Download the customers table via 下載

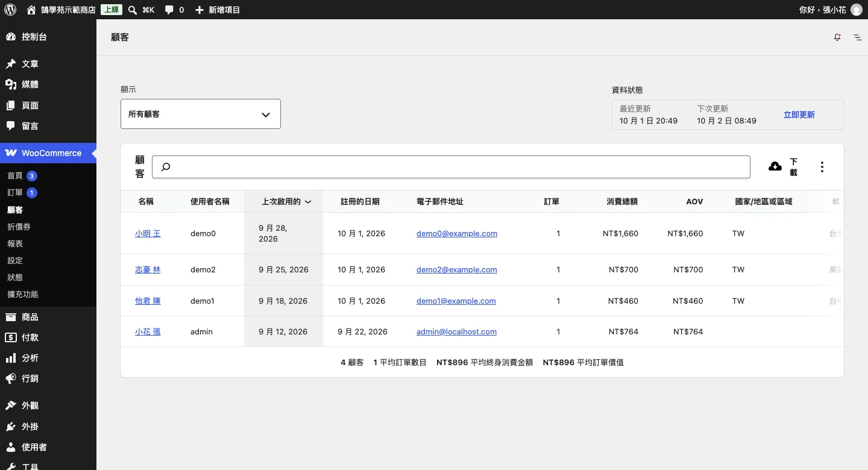click(x=783, y=167)
